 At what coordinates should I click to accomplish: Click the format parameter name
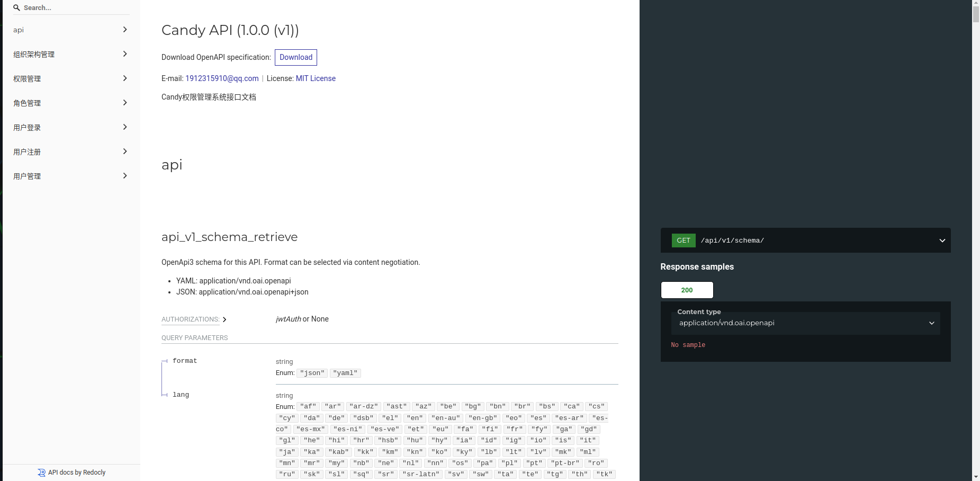(x=185, y=361)
